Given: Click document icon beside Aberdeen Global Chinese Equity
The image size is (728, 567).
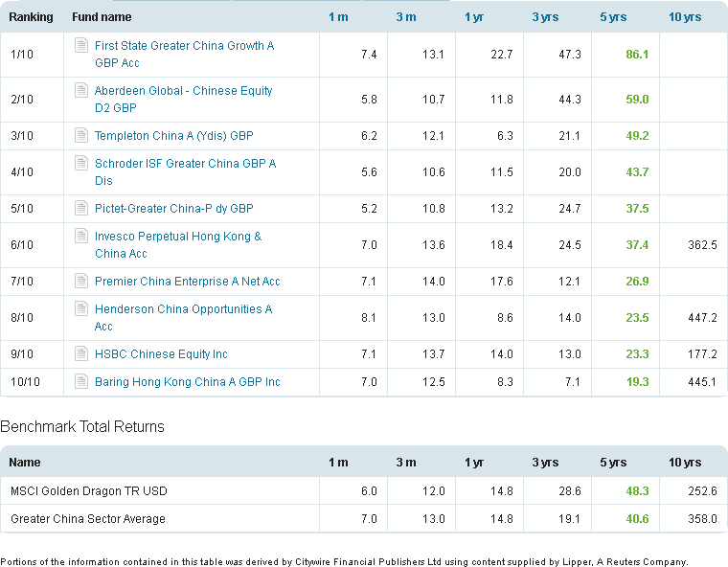Looking at the screenshot, I should coord(81,90).
